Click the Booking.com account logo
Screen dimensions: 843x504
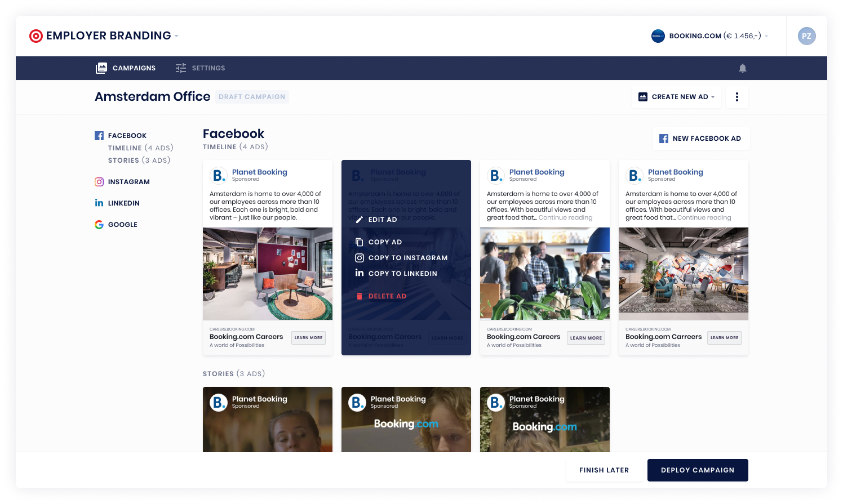point(658,36)
